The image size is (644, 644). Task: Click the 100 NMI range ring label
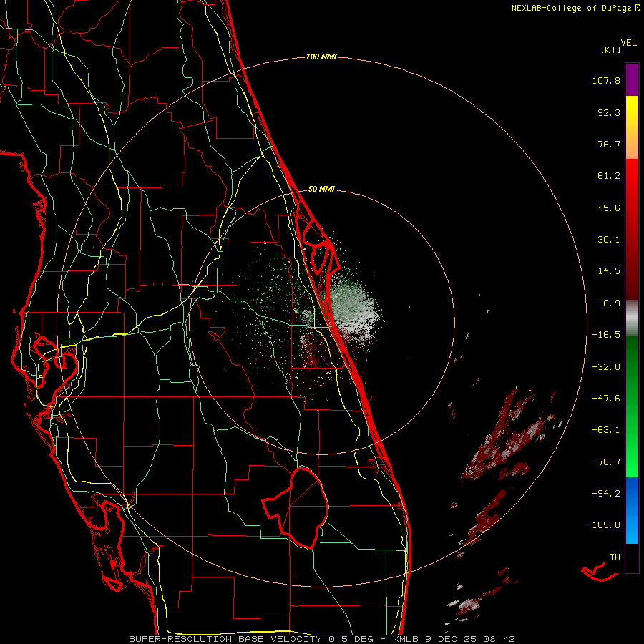[321, 57]
